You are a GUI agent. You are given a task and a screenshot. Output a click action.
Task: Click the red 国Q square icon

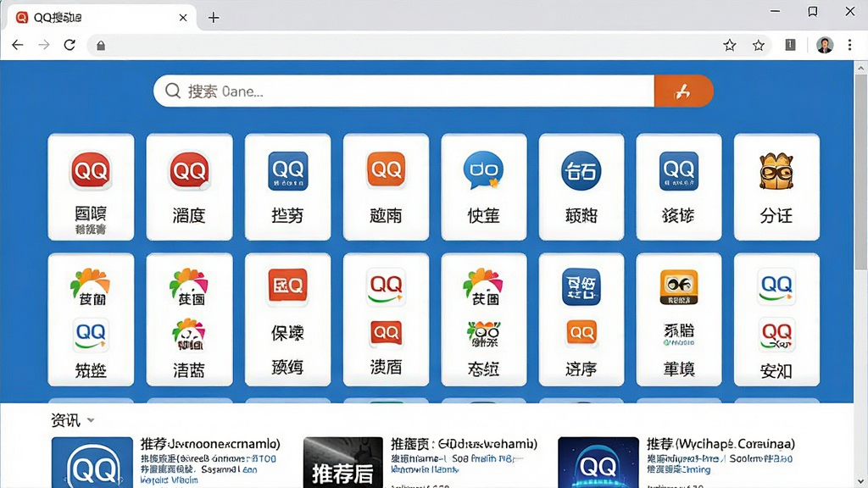coord(288,286)
